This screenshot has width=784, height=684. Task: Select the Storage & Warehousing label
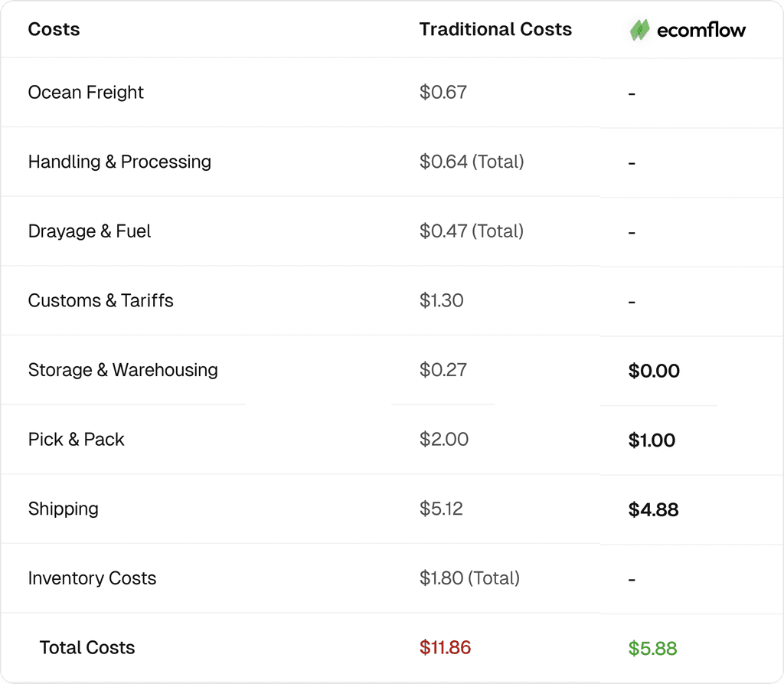(x=122, y=370)
